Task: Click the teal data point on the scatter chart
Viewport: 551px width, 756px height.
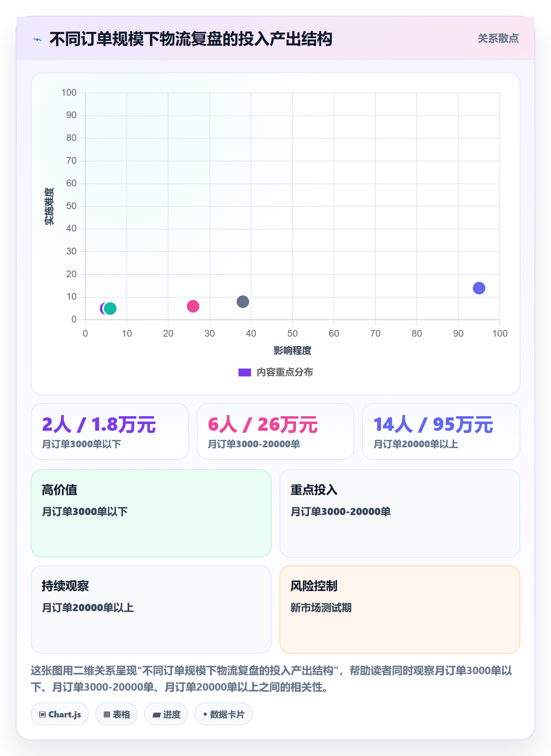Action: (x=110, y=308)
